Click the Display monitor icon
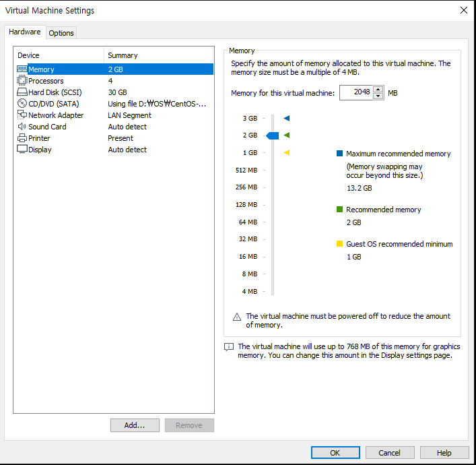476x465 pixels. point(22,149)
